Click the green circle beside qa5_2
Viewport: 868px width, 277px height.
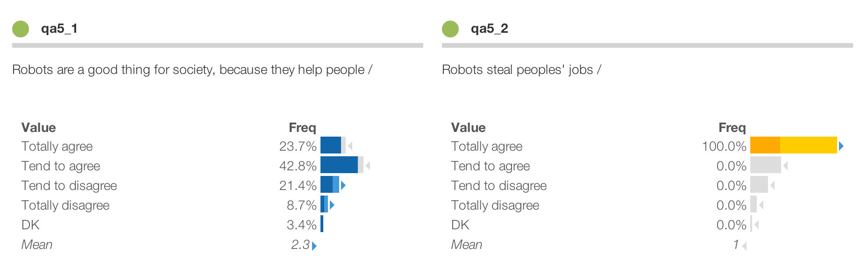pyautogui.click(x=450, y=29)
